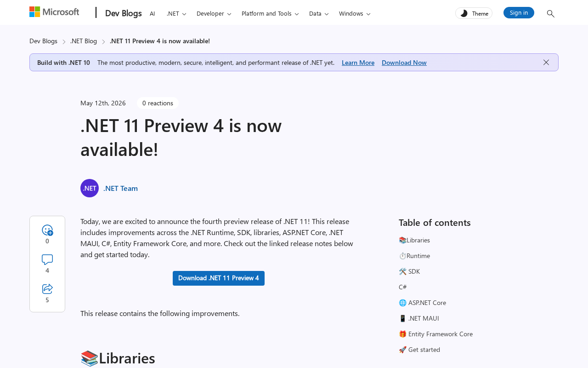
Task: Click the add reaction smiley icon
Action: pos(47,230)
